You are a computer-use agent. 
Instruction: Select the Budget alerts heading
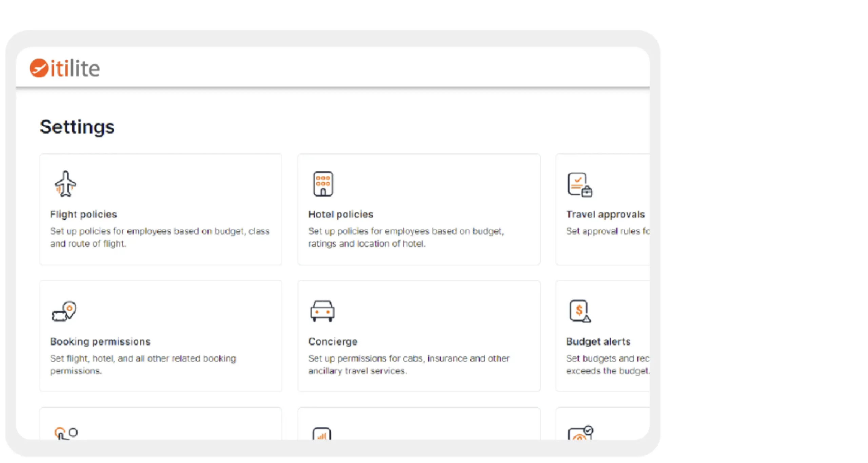click(598, 341)
